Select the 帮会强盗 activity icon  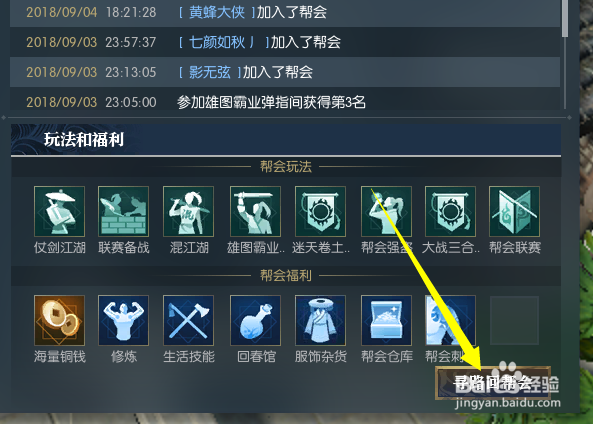(x=386, y=211)
